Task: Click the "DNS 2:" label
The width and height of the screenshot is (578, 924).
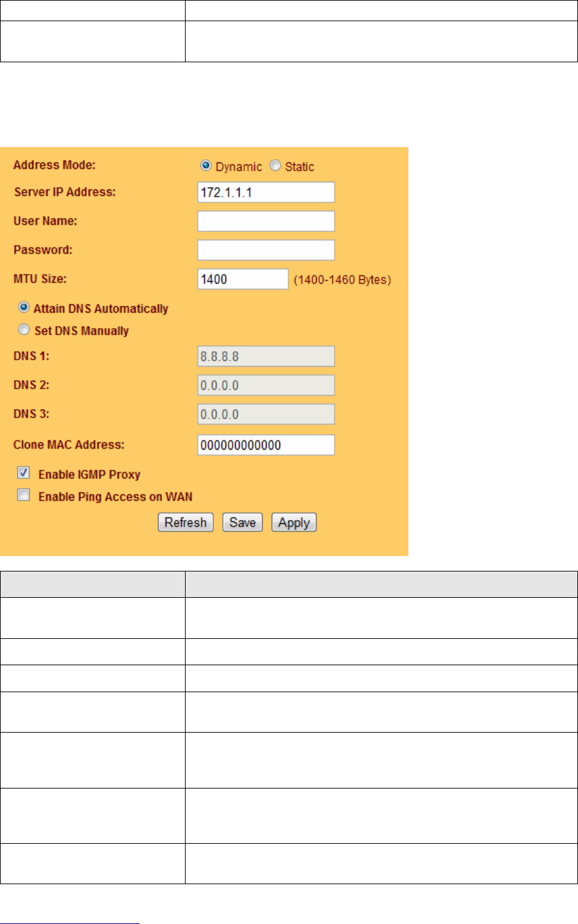Action: tap(31, 385)
